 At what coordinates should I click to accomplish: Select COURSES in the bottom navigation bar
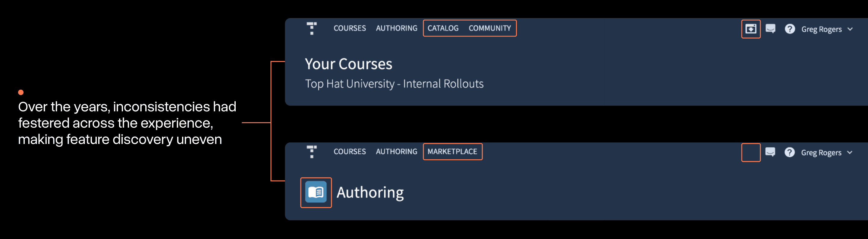click(350, 152)
